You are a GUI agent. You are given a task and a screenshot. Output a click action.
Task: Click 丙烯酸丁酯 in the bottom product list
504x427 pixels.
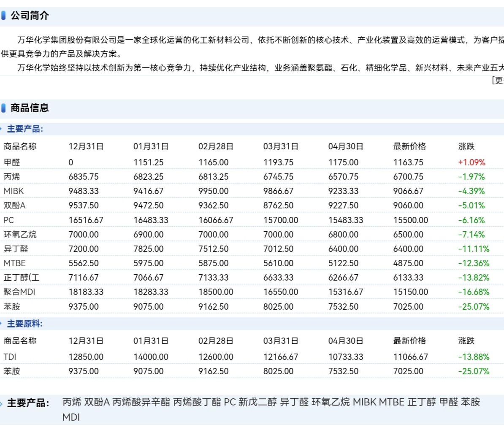point(197,402)
